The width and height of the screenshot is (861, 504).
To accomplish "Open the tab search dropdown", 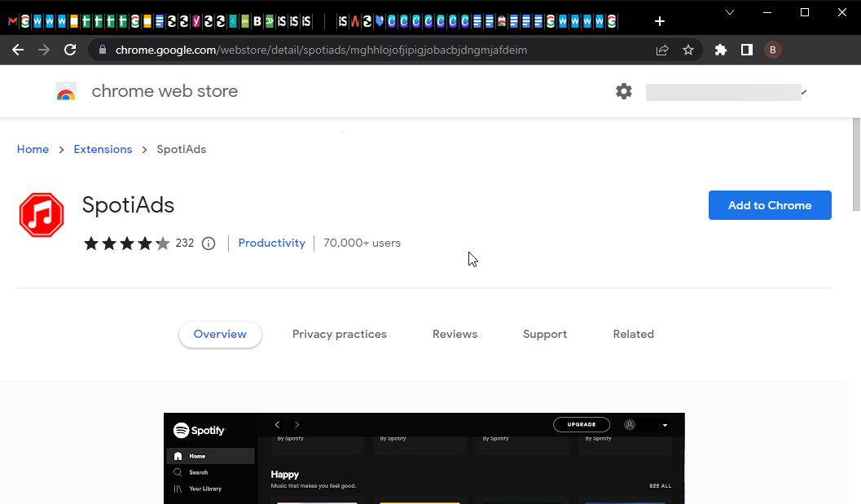I will pyautogui.click(x=730, y=12).
